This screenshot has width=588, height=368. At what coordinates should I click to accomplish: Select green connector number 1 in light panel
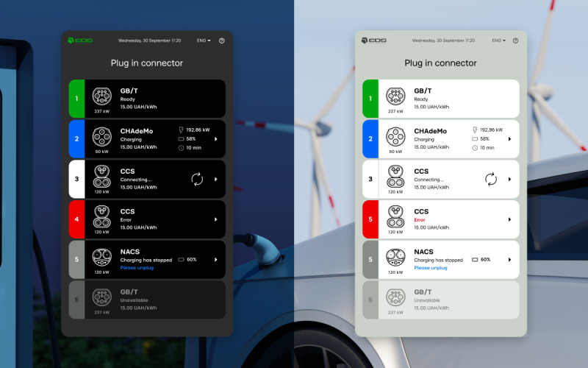pos(370,99)
